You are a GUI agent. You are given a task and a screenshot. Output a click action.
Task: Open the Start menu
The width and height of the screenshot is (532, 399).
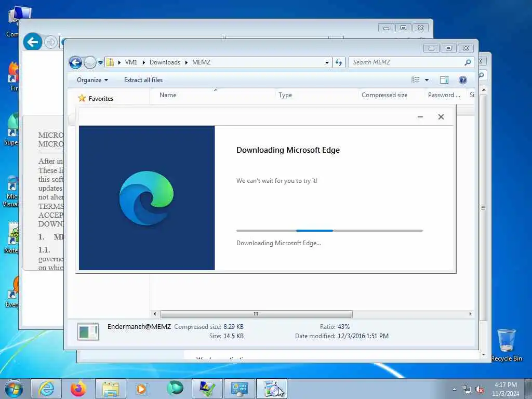[x=14, y=389]
